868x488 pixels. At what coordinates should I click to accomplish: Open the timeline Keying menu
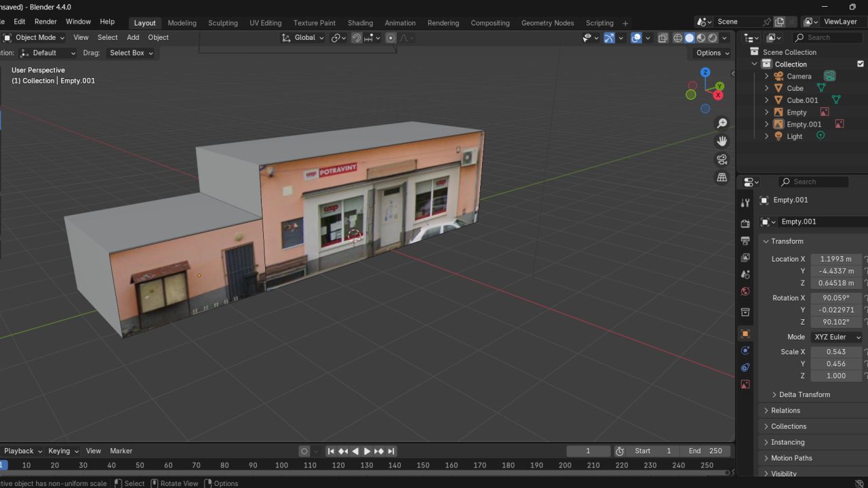[63, 451]
